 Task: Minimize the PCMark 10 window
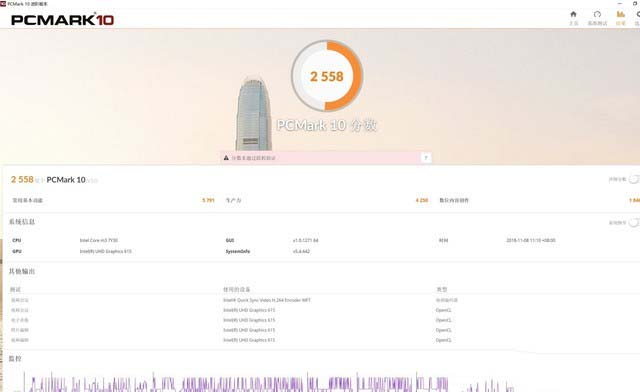tap(620, 3)
